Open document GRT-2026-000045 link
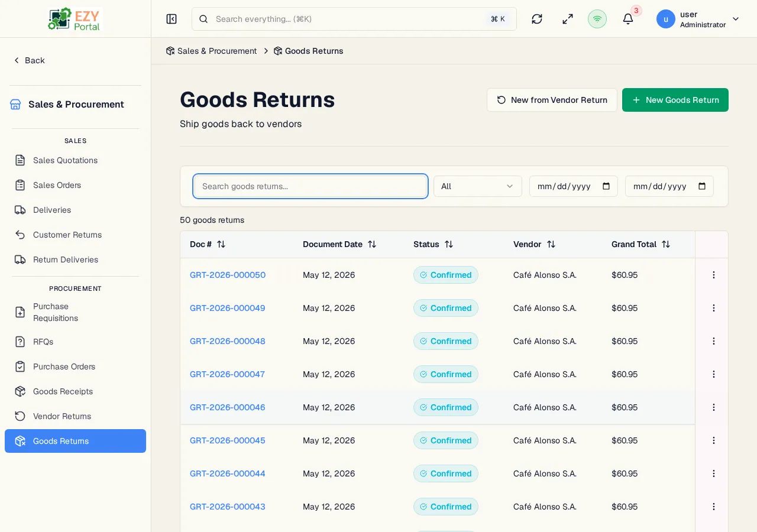757x532 pixels. (228, 440)
